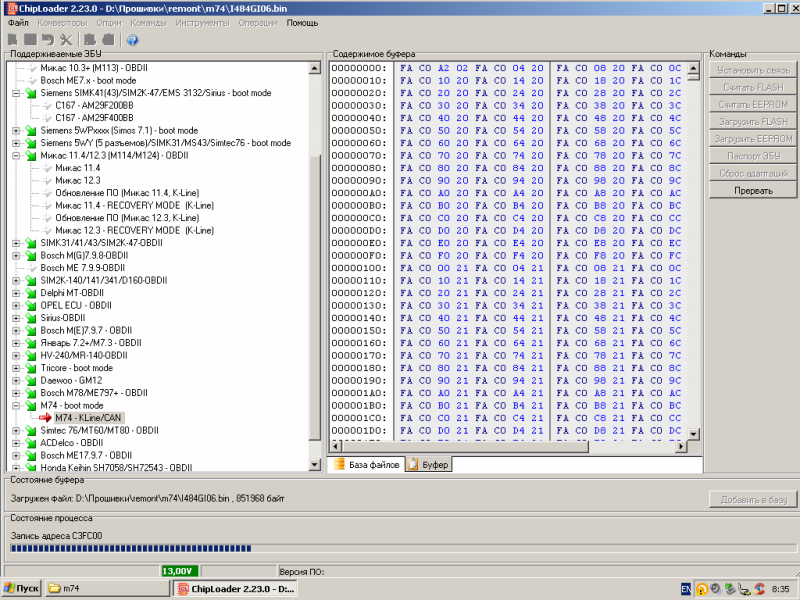Expand the Daewoo - GM12 tree node
Image resolution: width=800 pixels, height=600 pixels.
coord(16,380)
